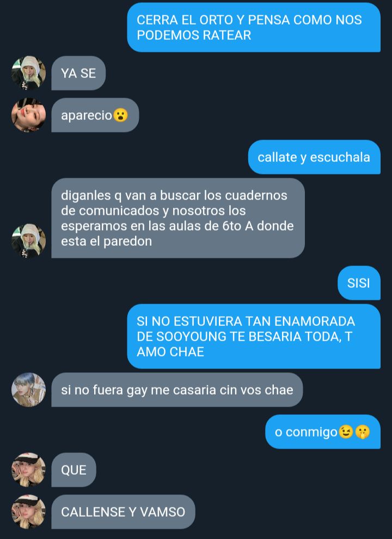Select the "callate y escuchala" sent message

pos(314,157)
